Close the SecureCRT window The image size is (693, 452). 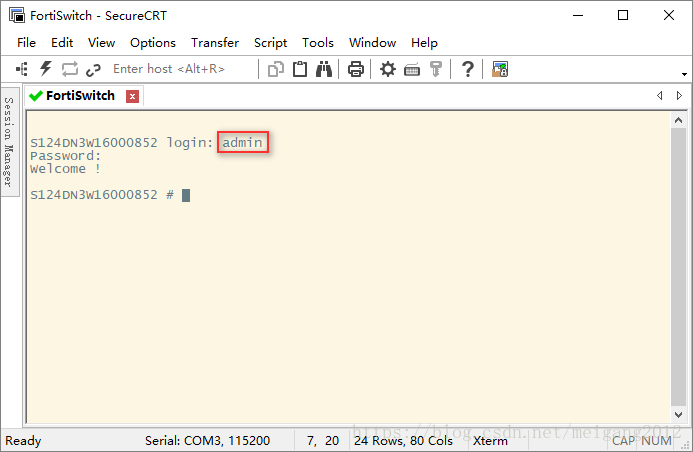point(669,15)
